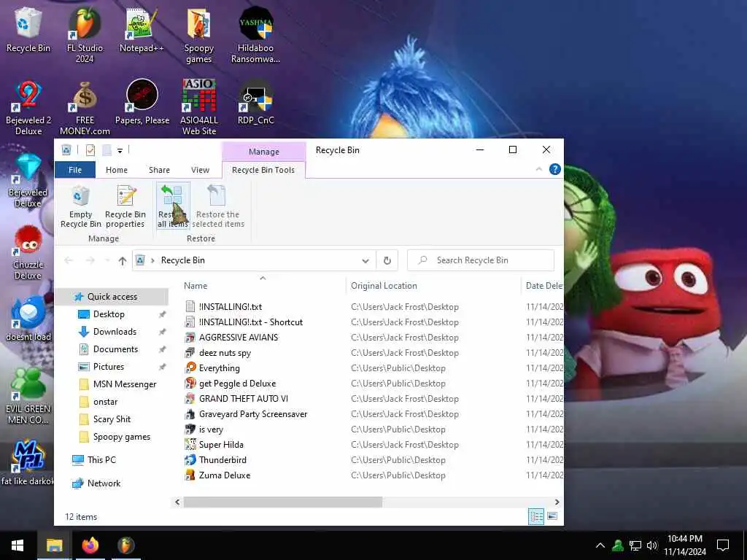
Task: Select AGGRESSIVE AVIANS item
Action: click(239, 338)
